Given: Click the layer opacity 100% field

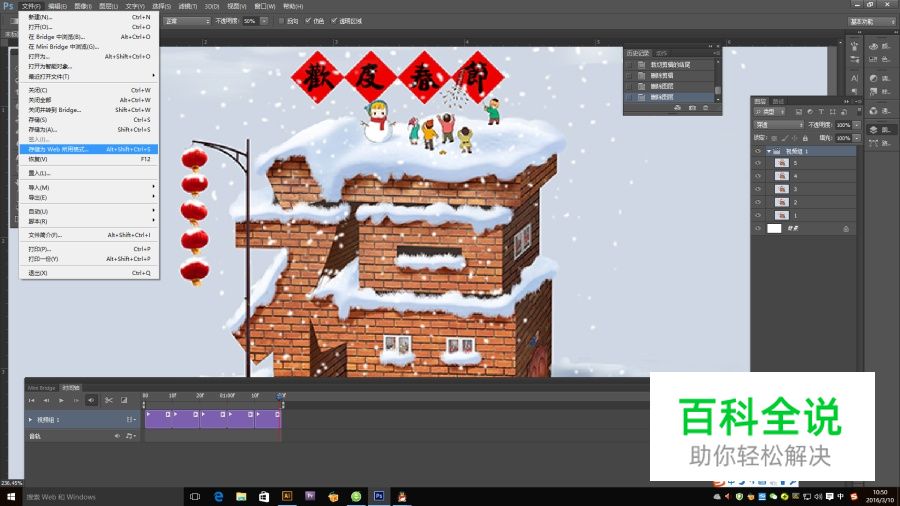Looking at the screenshot, I should point(842,125).
